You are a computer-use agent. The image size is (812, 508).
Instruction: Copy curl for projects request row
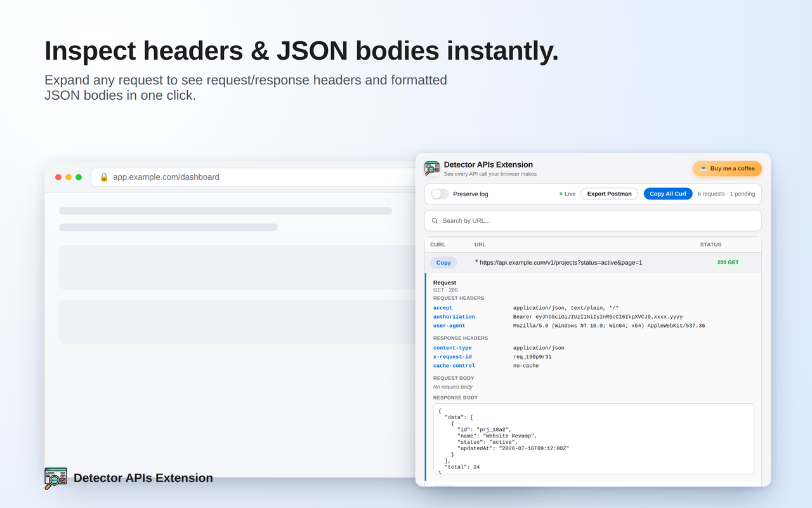coord(443,262)
